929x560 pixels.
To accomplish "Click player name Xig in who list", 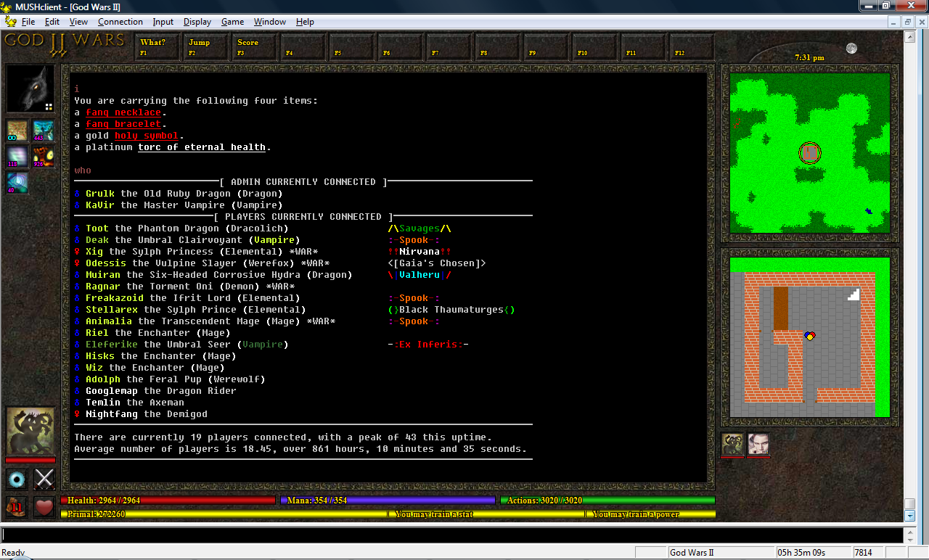I will tap(94, 252).
